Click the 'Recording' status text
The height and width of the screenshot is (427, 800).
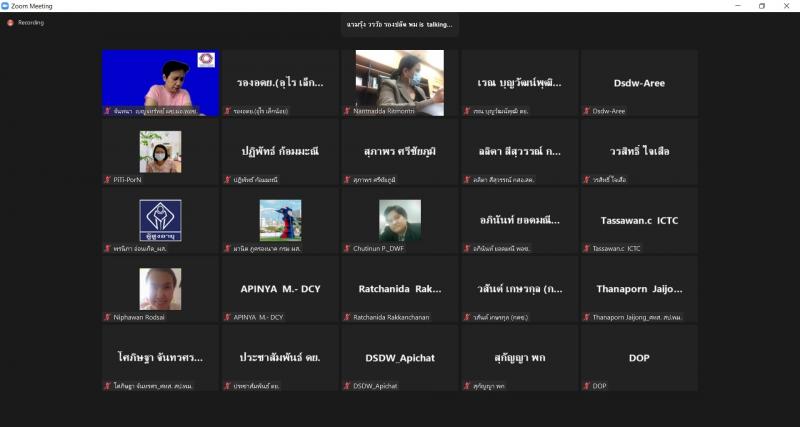pyautogui.click(x=31, y=23)
